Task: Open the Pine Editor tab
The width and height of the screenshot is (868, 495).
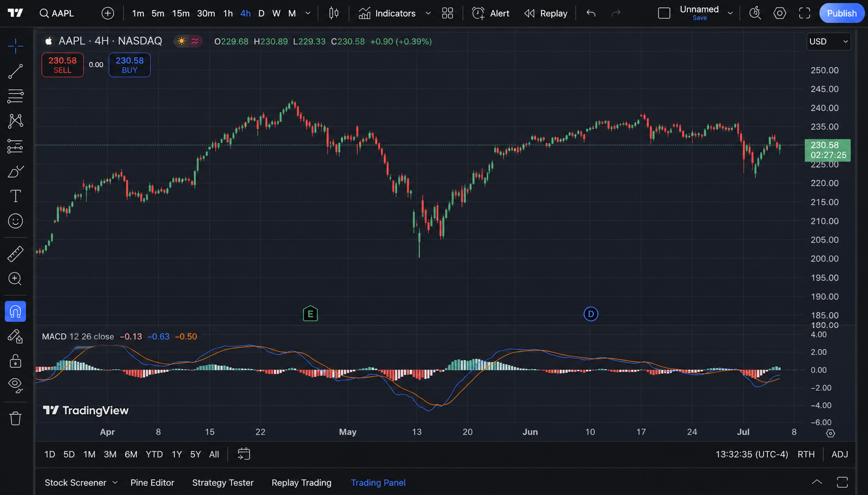Action: tap(152, 483)
